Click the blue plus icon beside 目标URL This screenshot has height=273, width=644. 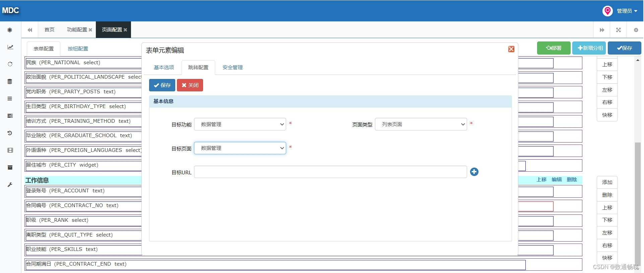coord(474,172)
